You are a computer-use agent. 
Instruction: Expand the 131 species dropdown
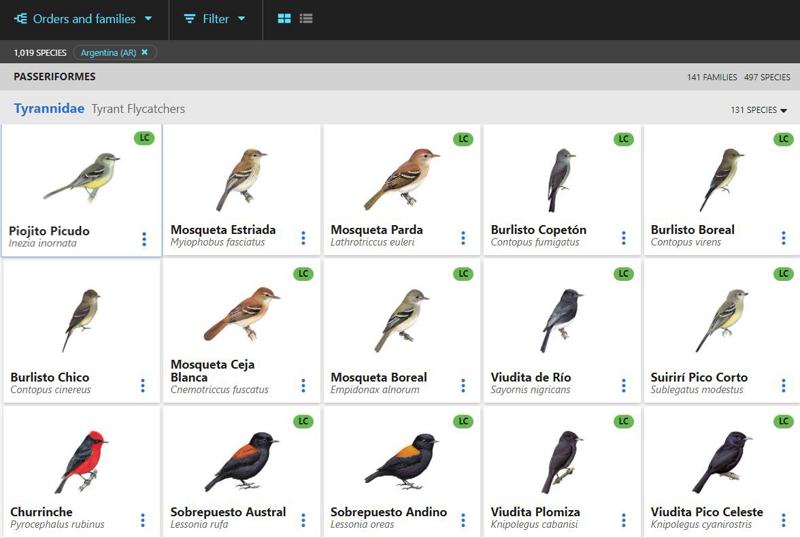(759, 110)
